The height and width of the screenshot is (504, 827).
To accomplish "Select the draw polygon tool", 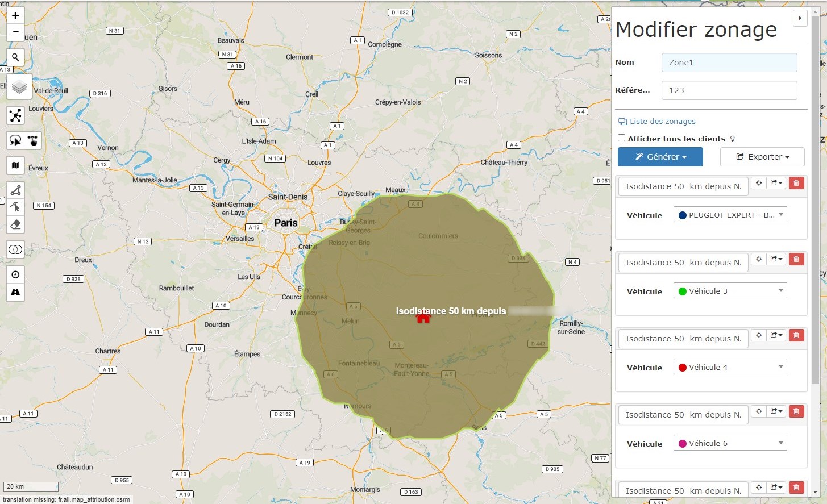I will pos(15,190).
